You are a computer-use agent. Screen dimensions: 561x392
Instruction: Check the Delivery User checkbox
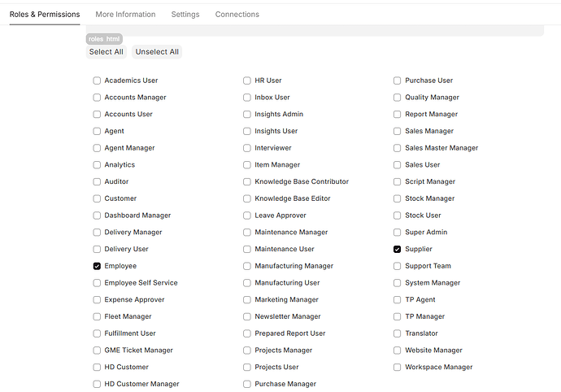click(x=97, y=249)
